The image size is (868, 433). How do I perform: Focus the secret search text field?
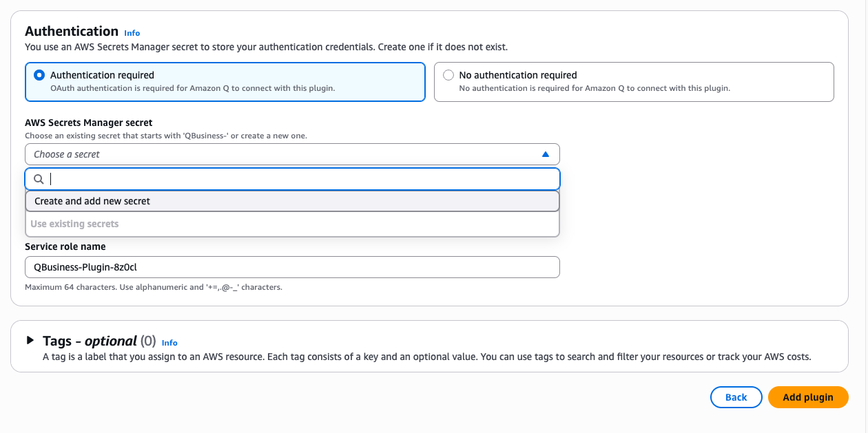coord(303,179)
